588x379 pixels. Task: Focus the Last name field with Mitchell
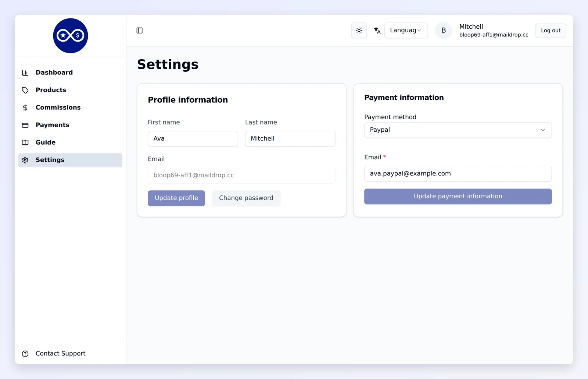tap(290, 139)
